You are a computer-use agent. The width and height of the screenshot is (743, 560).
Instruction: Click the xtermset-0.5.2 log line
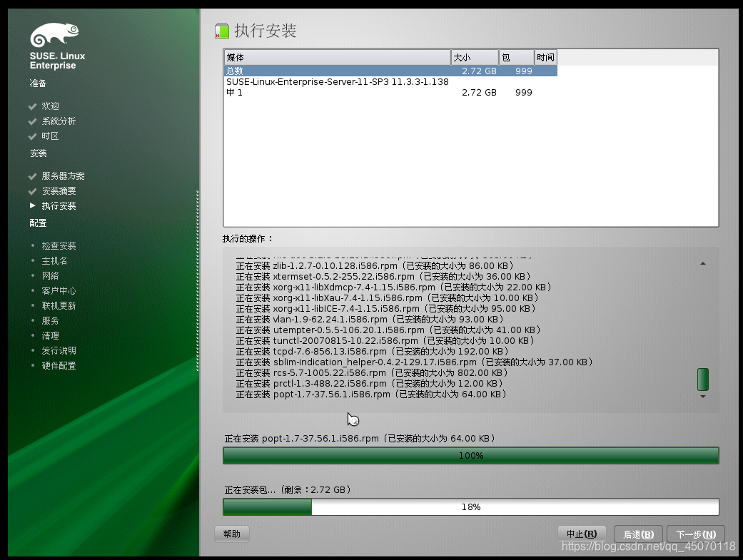tap(383, 276)
